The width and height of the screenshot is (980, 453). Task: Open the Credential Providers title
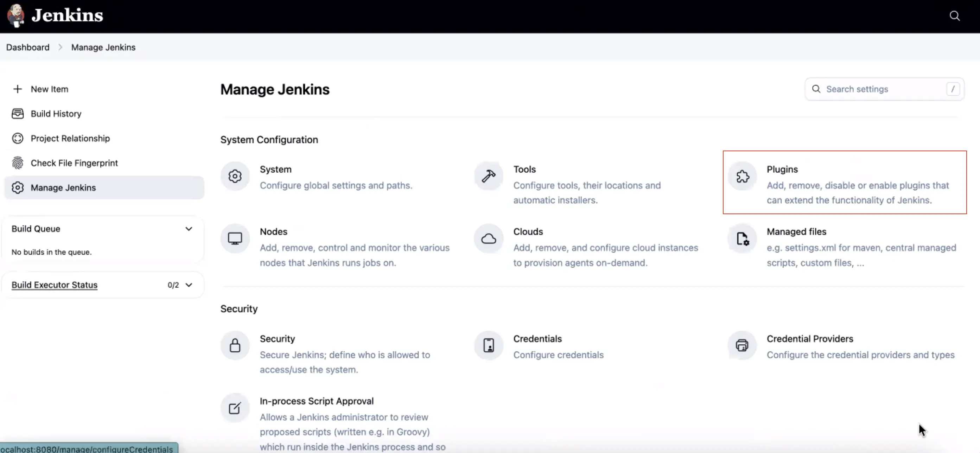pos(810,338)
